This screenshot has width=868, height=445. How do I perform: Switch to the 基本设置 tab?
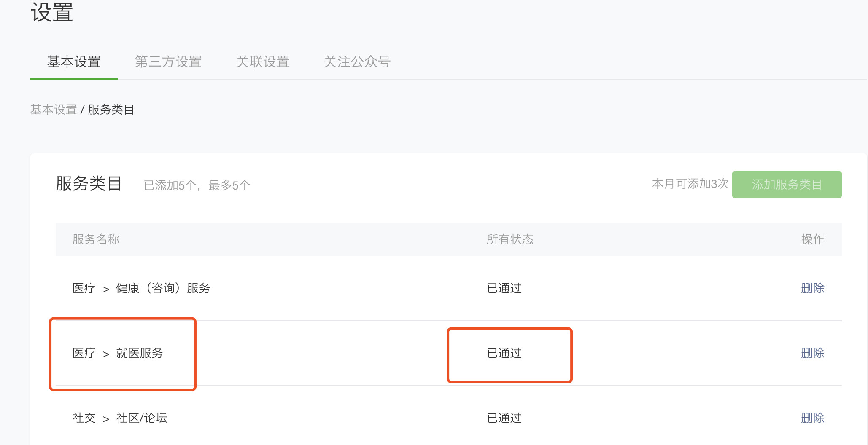(x=74, y=62)
